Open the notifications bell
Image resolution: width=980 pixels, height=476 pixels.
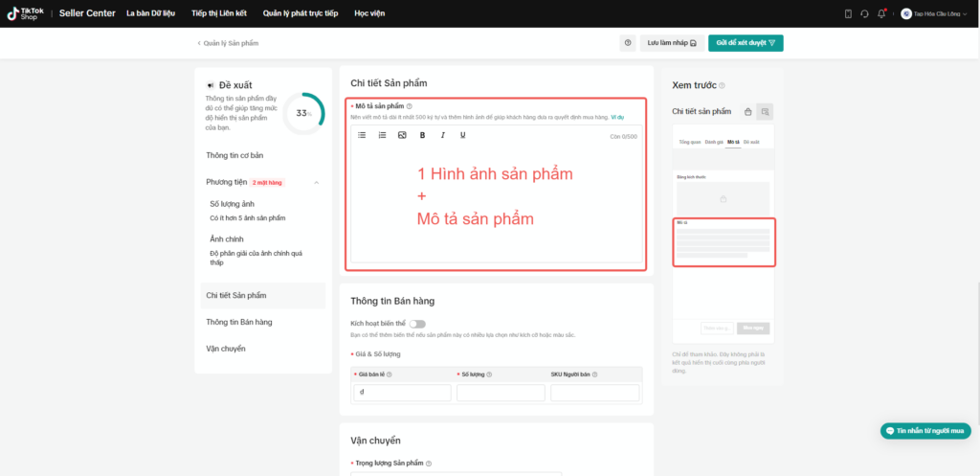tap(881, 13)
